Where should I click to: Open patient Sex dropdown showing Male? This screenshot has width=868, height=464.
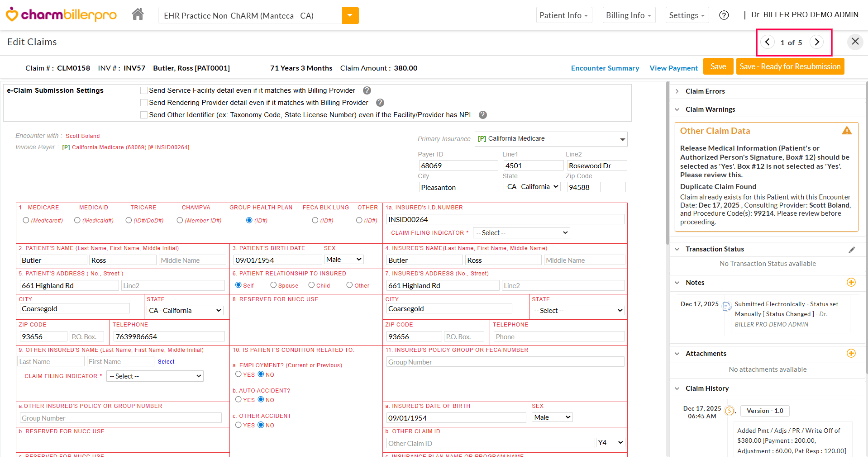tap(344, 260)
